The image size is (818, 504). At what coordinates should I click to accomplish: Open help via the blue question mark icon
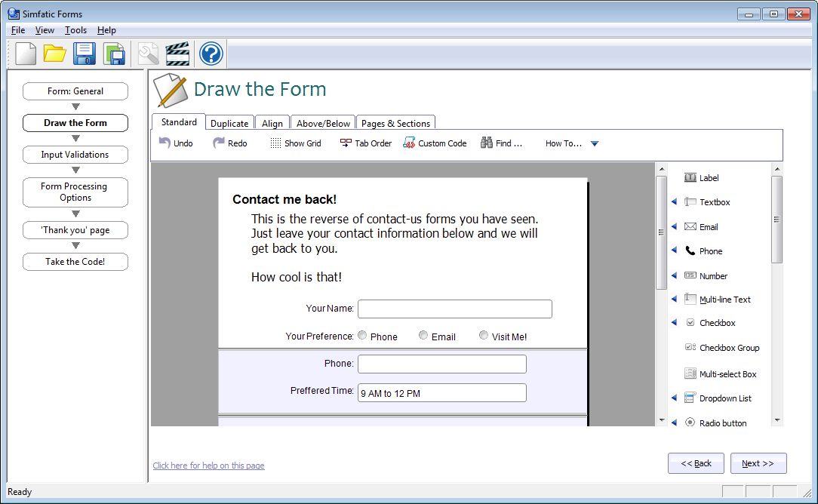click(211, 54)
